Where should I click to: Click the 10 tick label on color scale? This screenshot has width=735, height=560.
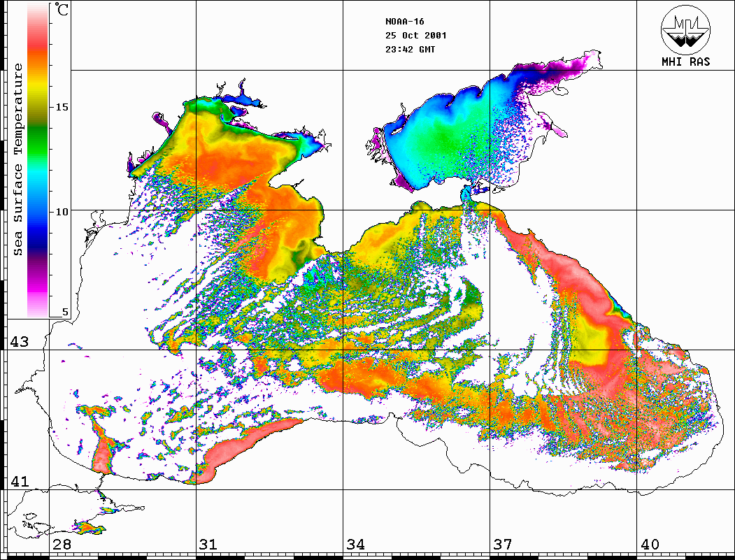[x=62, y=212]
